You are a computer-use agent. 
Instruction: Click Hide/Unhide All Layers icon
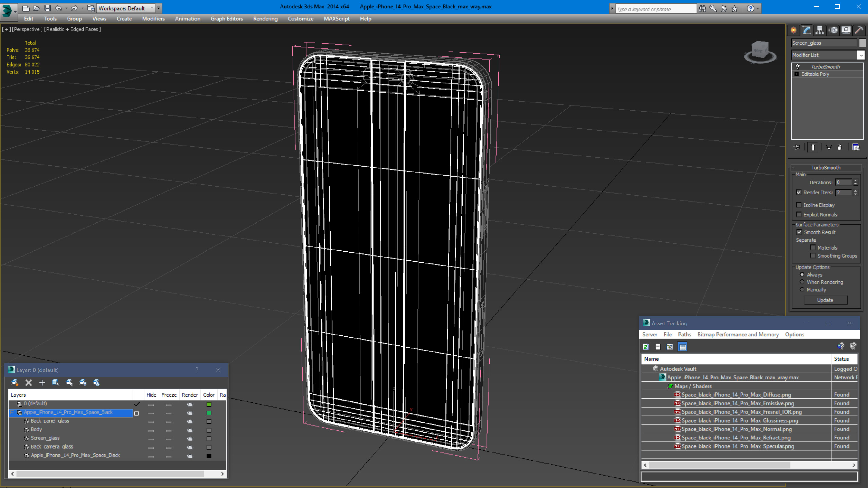click(83, 383)
